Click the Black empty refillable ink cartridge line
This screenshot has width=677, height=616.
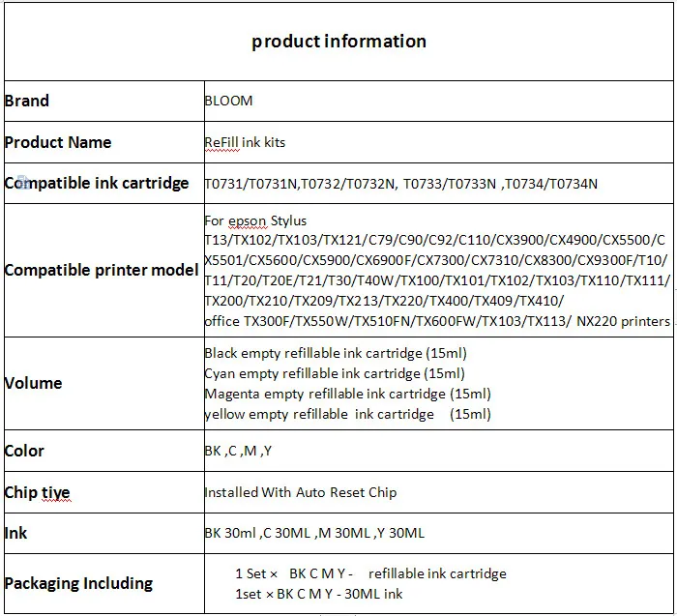(335, 353)
